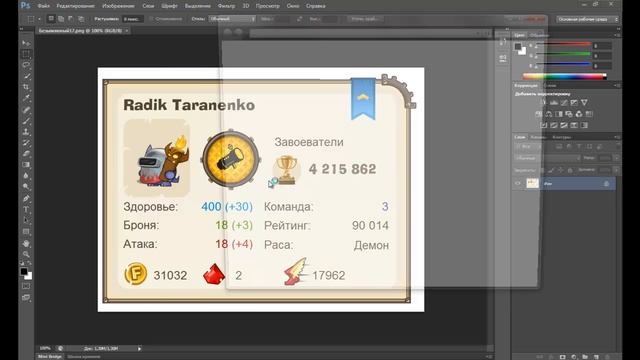Toggle visibility of the Фон layer
640x360 pixels.
tap(518, 183)
